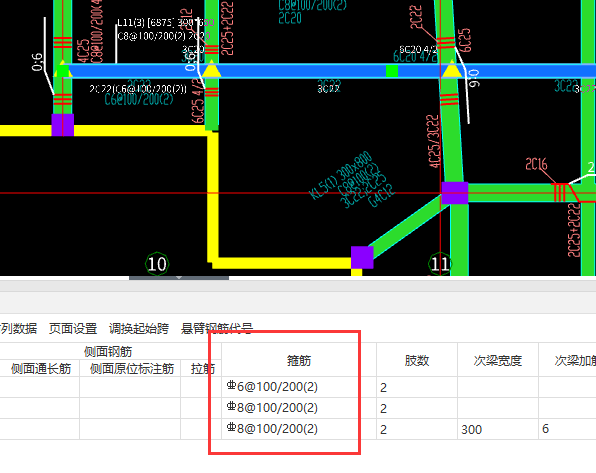The width and height of the screenshot is (596, 473).
Task: Select the 8@100/200(2) cell in the 300-width row
Action: point(299,429)
